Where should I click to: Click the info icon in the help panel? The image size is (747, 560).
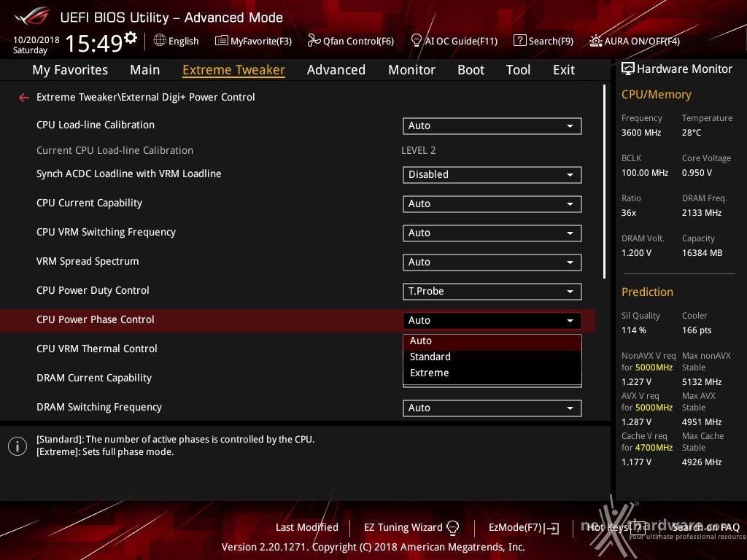point(18,446)
